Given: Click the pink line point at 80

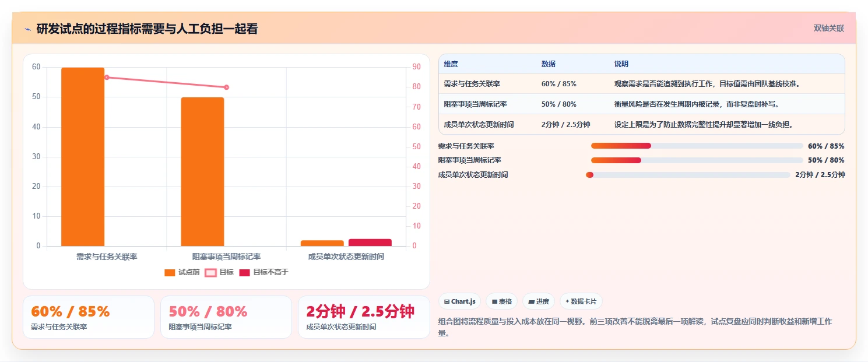Looking at the screenshot, I should (226, 87).
